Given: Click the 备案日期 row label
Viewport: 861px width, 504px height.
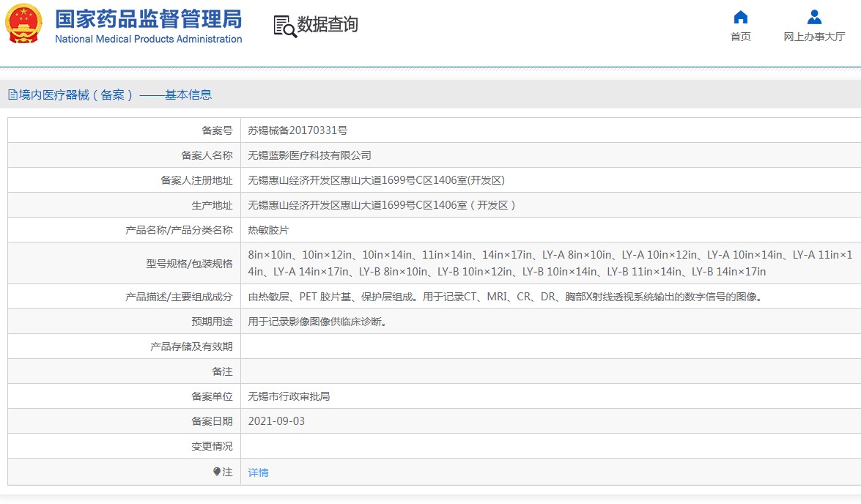Looking at the screenshot, I should [x=212, y=421].
